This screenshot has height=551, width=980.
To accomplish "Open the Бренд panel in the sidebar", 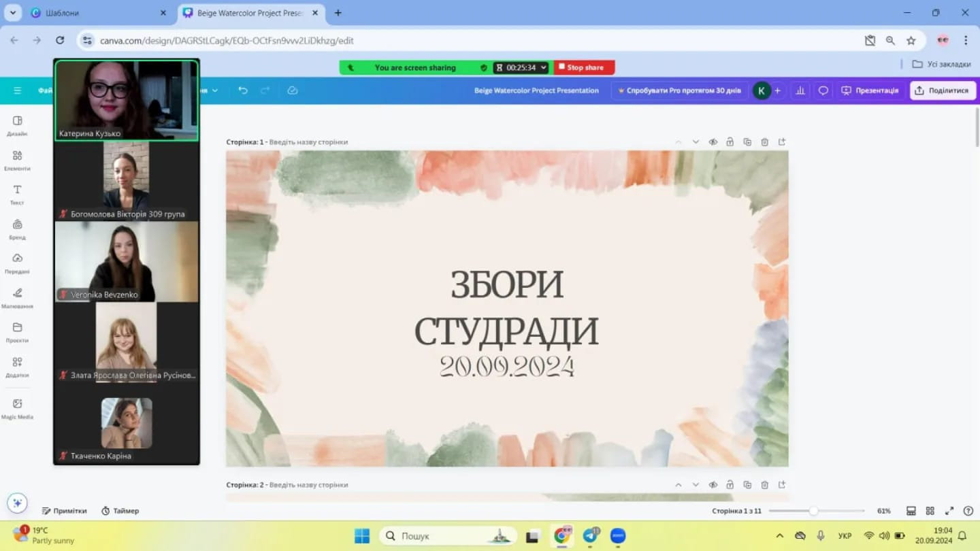I will (17, 229).
